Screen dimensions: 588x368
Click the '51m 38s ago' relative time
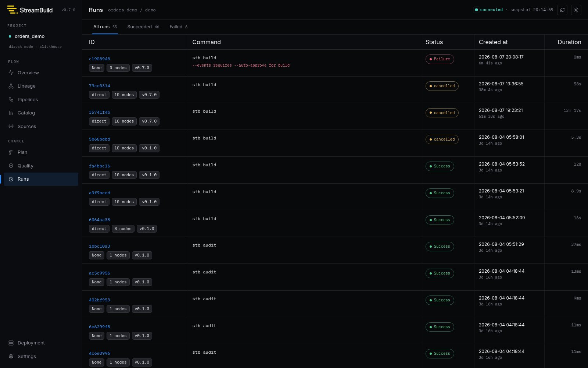491,117
